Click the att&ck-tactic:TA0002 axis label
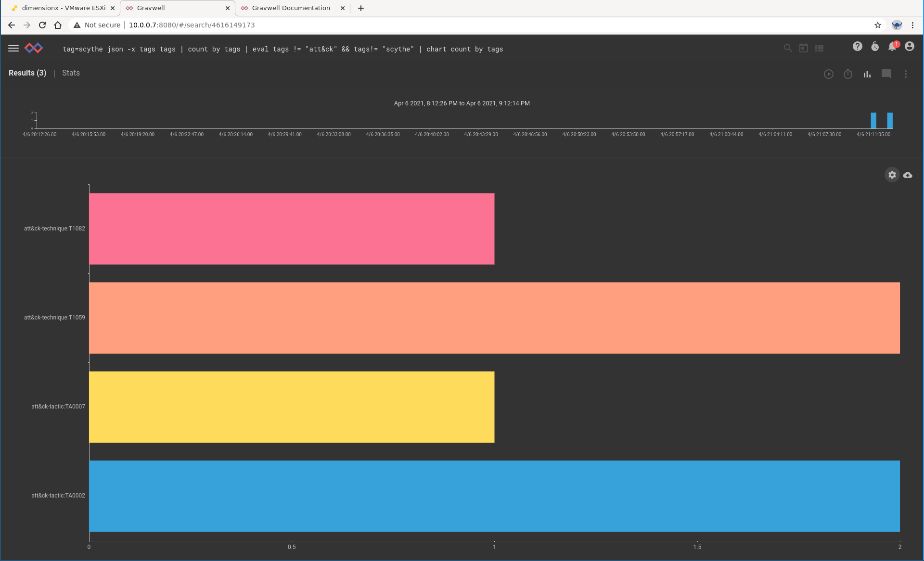The image size is (924, 561). coord(58,496)
